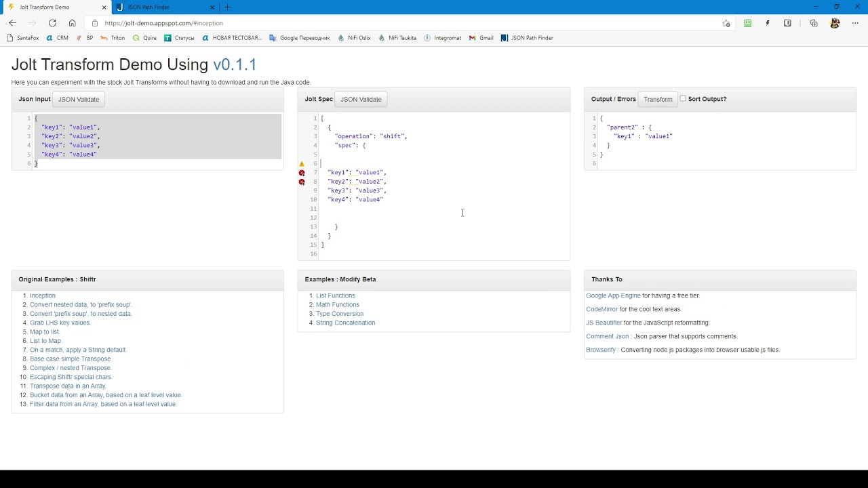Click the error marker on spec line 7
Screen dimensions: 868x488
coord(302,173)
